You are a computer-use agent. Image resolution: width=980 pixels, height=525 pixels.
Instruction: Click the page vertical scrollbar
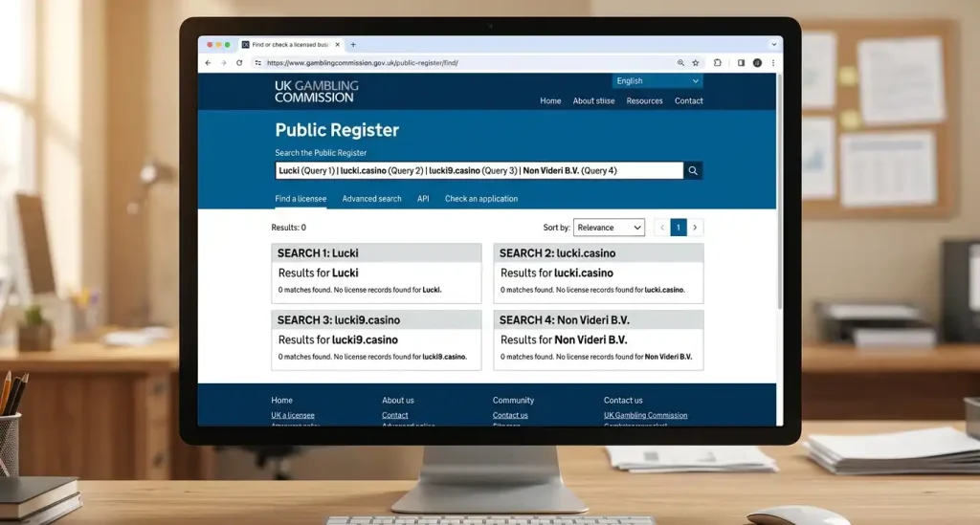(x=779, y=191)
